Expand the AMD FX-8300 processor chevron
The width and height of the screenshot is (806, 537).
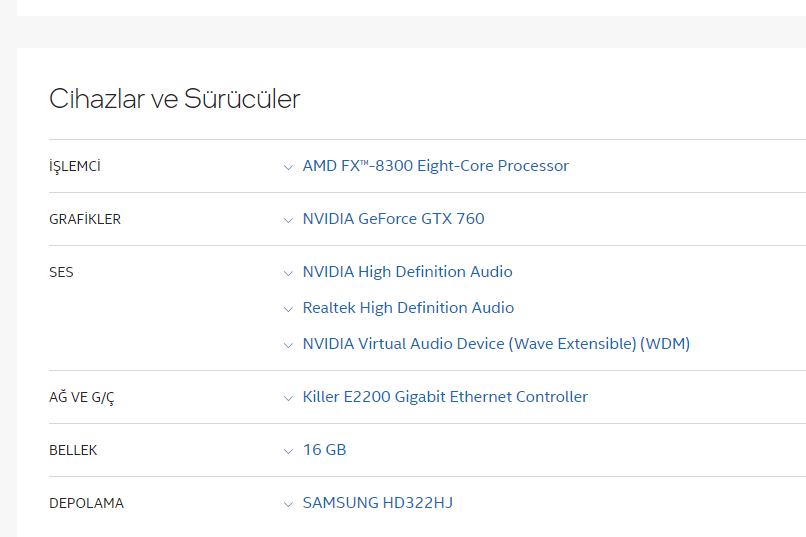tap(288, 167)
